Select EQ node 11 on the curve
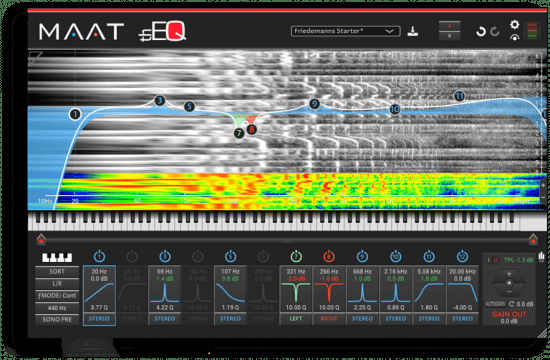Screen dimensions: 550x360 459,96
